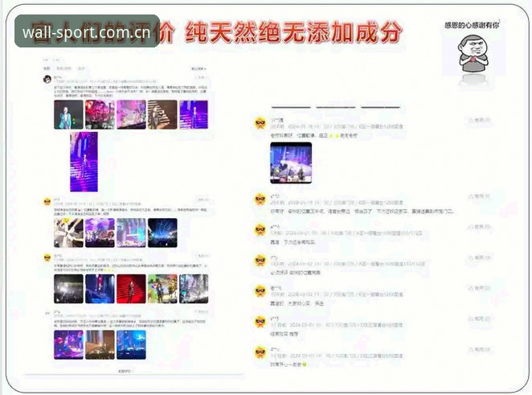532x395 pixels.
Task: Mark the first left review as useful
Action: [x=201, y=77]
